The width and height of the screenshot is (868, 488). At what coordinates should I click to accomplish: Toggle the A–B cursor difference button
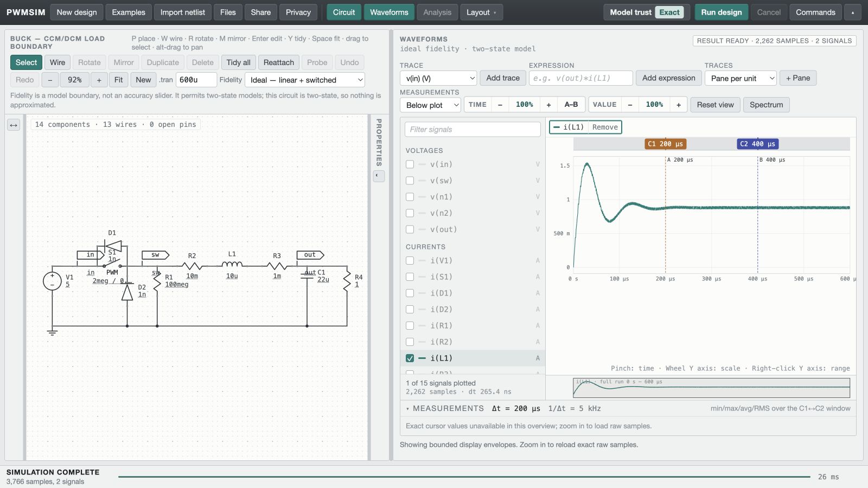(571, 105)
